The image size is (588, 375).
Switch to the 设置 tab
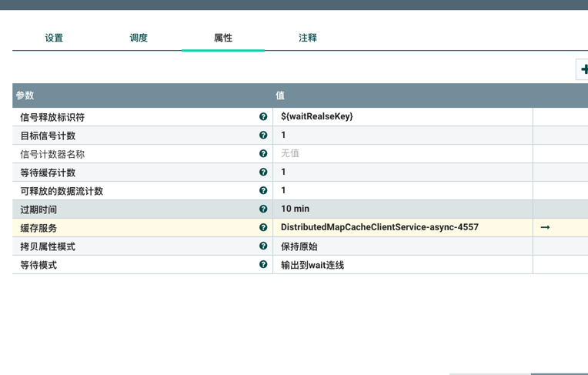tap(54, 38)
